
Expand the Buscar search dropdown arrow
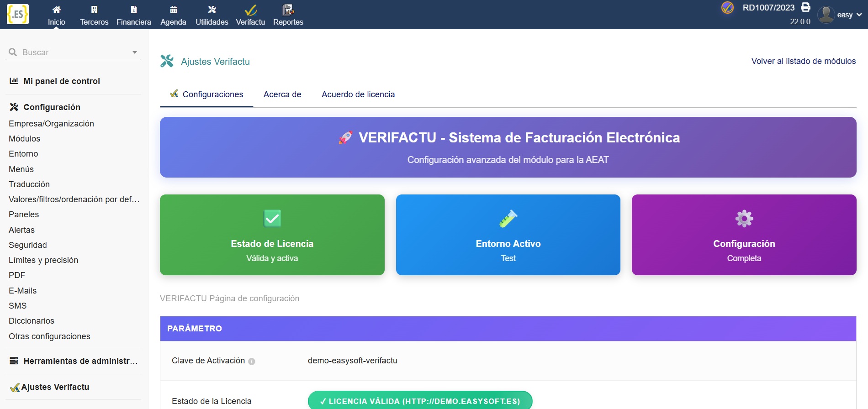click(x=135, y=52)
